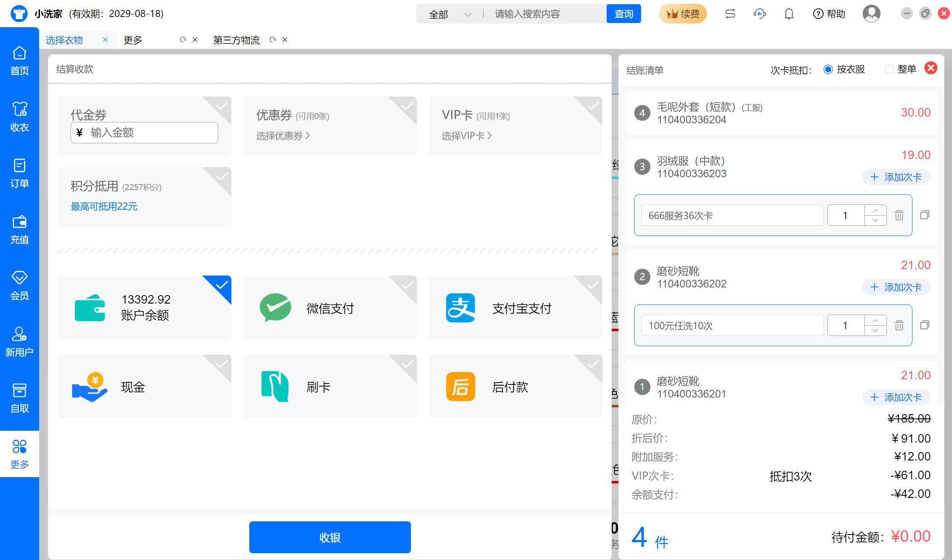The height and width of the screenshot is (560, 952).
Task: Select 按衣服 deduction radio option
Action: tap(828, 69)
